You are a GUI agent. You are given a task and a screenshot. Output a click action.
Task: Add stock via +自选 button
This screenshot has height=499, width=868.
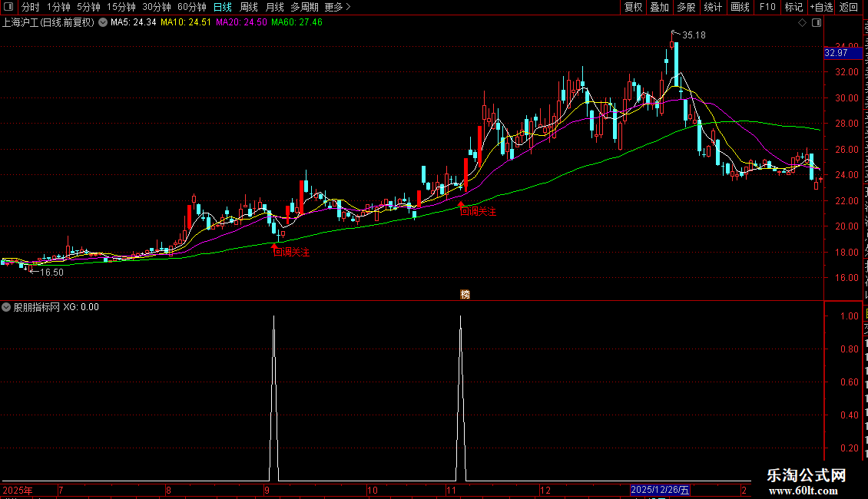pyautogui.click(x=821, y=7)
